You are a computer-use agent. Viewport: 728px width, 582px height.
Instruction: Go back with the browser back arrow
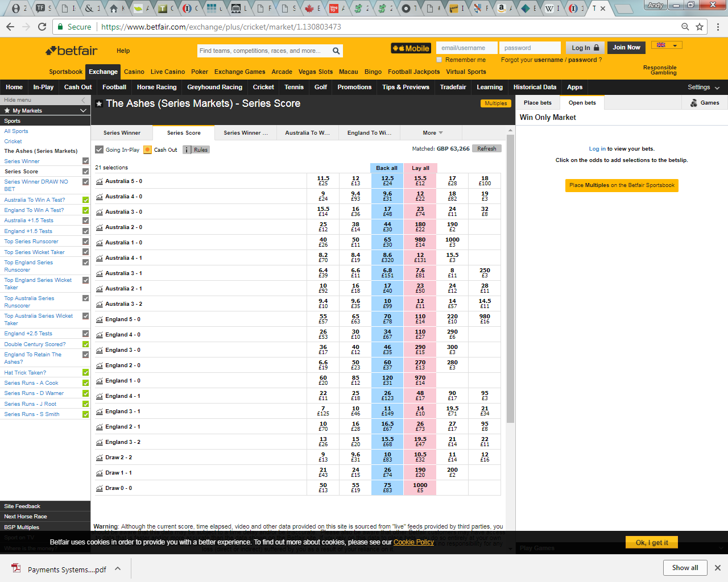[x=10, y=27]
